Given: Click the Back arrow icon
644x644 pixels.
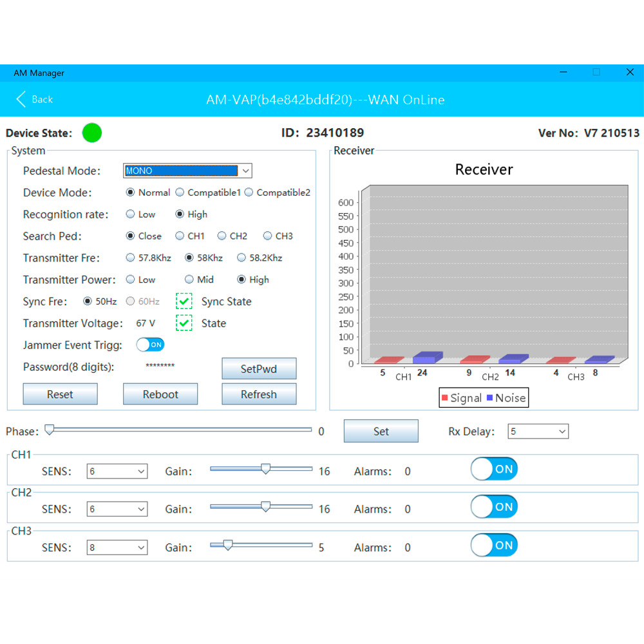Looking at the screenshot, I should point(21,99).
